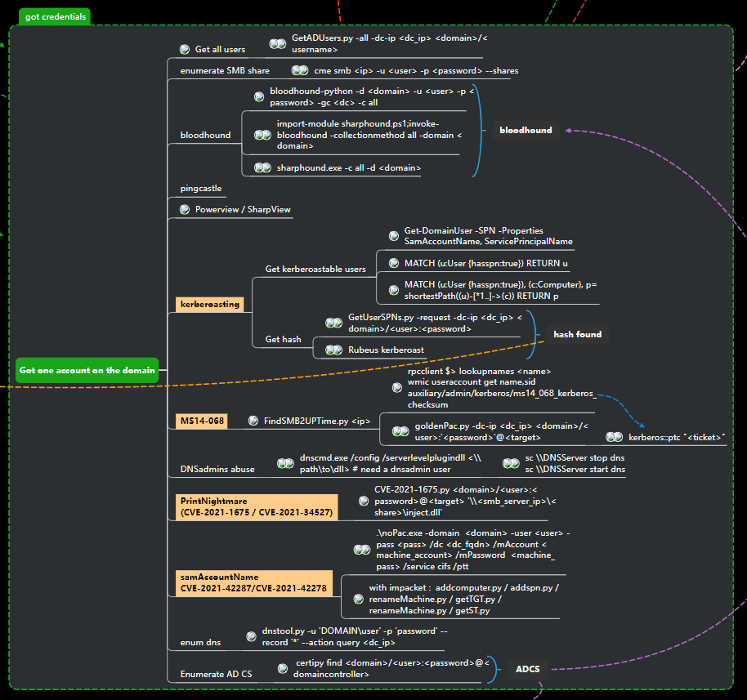Select the 'enum dns' node
This screenshot has width=747, height=700.
(x=200, y=642)
